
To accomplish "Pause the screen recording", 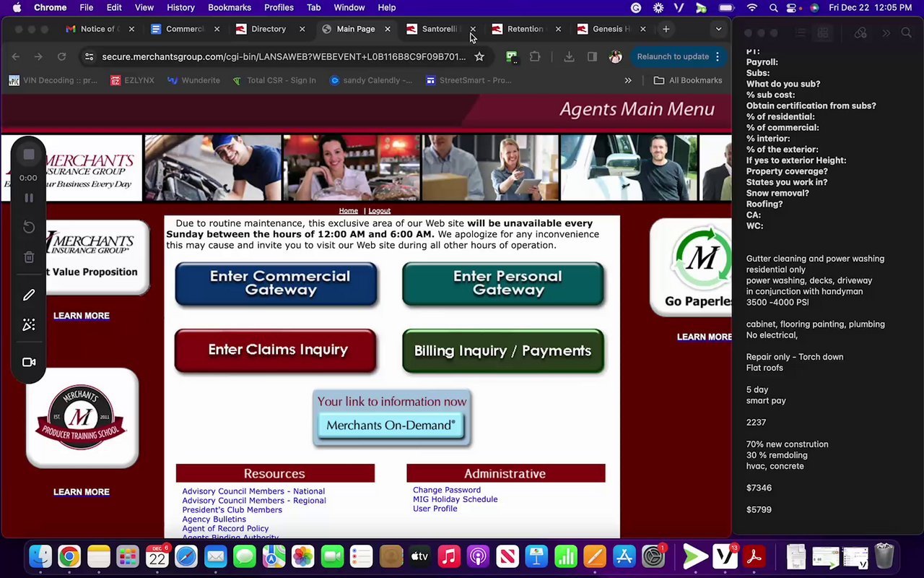I will point(29,198).
